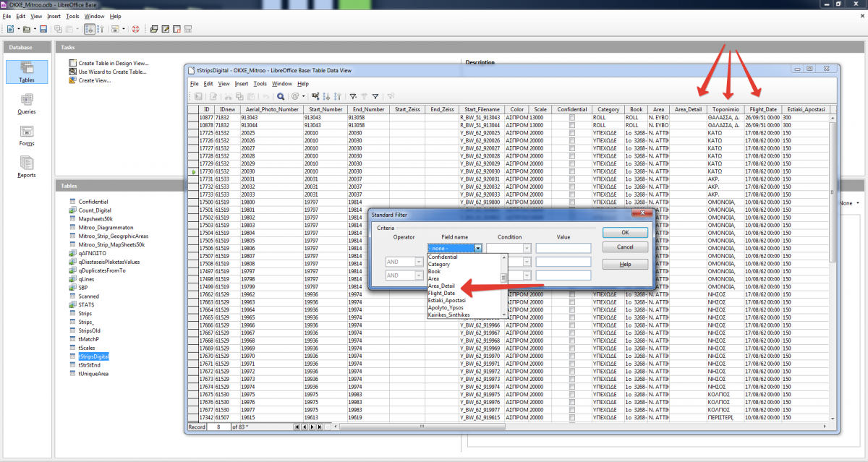The width and height of the screenshot is (868, 462).
Task: Select the Reports icon in Database pane
Action: point(27,167)
